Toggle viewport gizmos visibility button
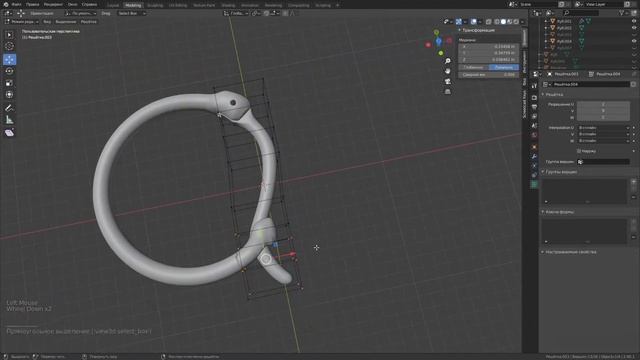 tap(458, 21)
